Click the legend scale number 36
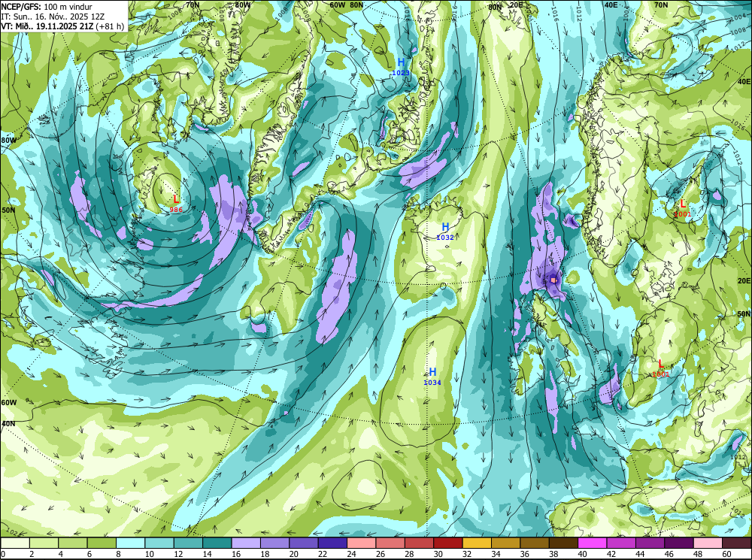Image resolution: width=752 pixels, height=560 pixels. (x=524, y=554)
